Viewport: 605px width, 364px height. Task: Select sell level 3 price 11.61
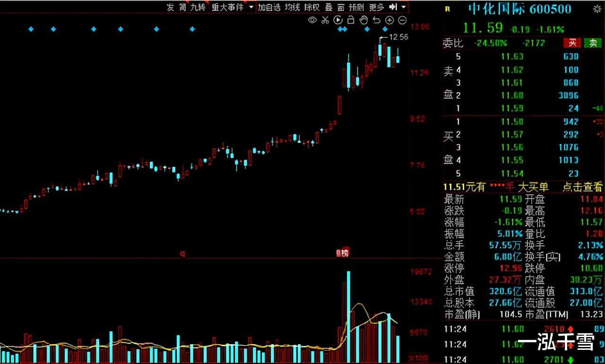(x=512, y=83)
